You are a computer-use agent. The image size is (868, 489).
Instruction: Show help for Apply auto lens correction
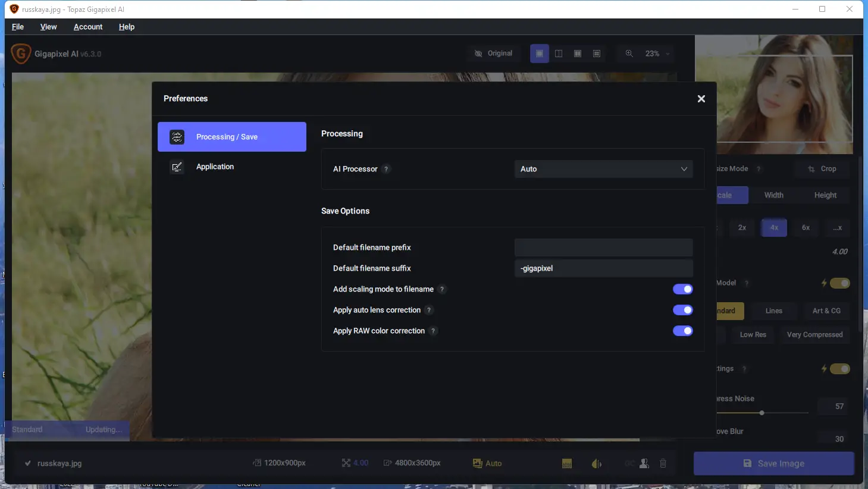[x=429, y=310]
